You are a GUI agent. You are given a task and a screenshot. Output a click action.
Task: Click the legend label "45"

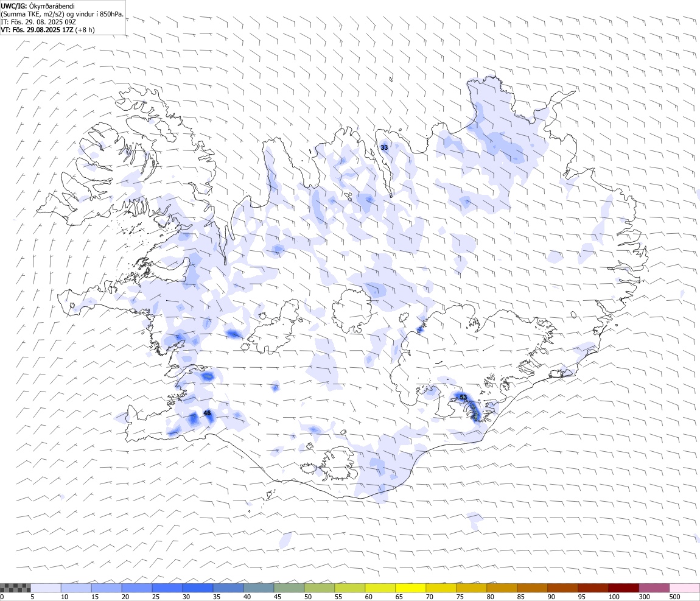(x=277, y=597)
